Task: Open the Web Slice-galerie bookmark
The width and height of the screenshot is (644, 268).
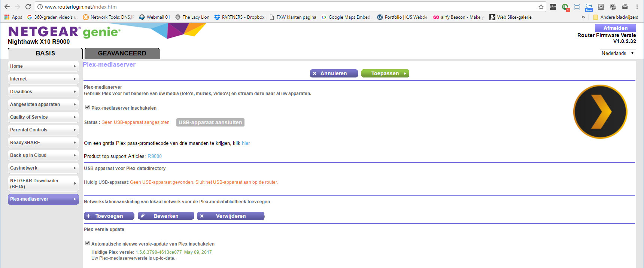Action: pyautogui.click(x=510, y=17)
